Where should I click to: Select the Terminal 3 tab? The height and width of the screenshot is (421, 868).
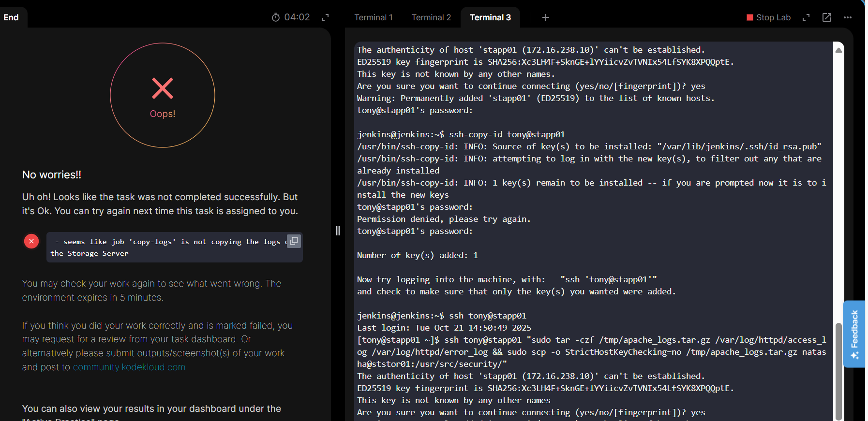click(490, 17)
